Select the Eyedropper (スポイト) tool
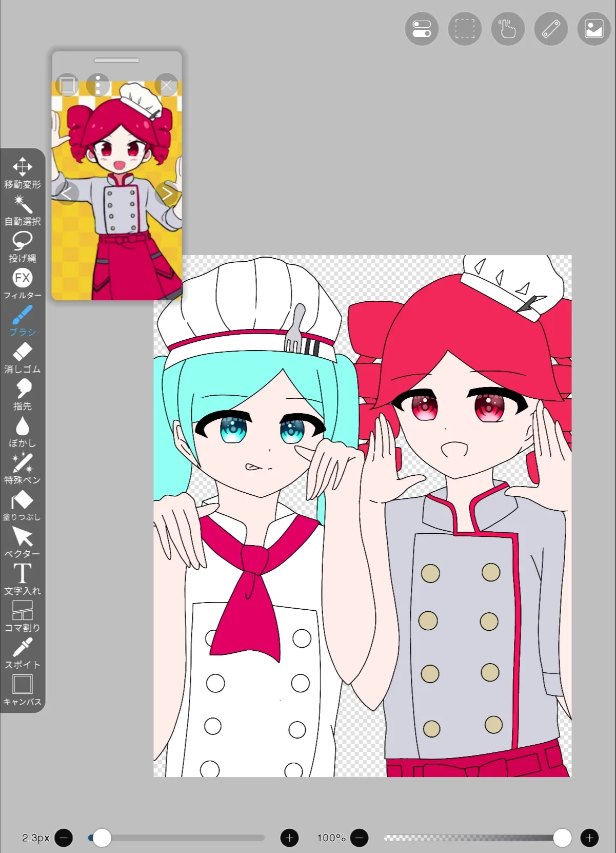 tap(23, 653)
